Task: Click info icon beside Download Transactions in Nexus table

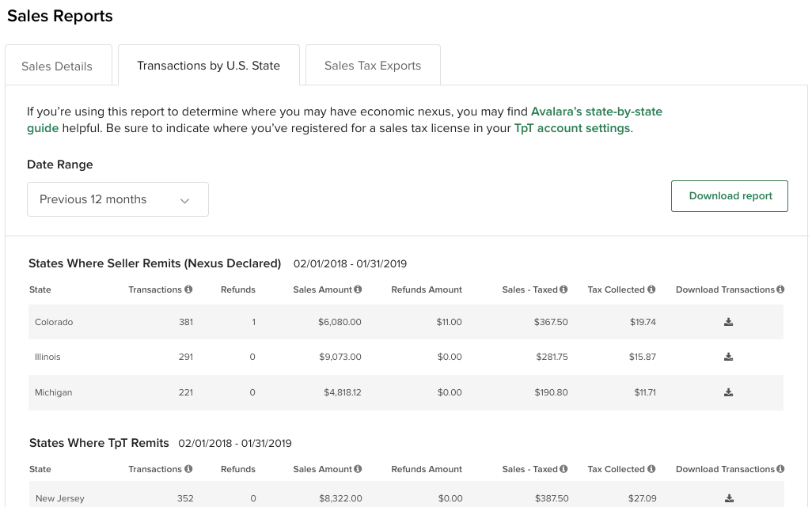Action: point(780,289)
